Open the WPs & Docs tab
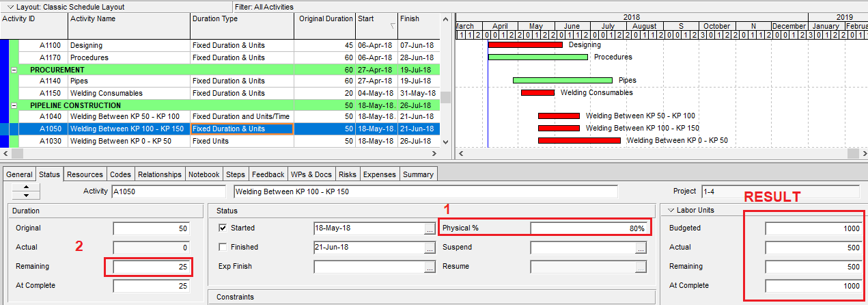This screenshot has width=868, height=305. click(311, 174)
